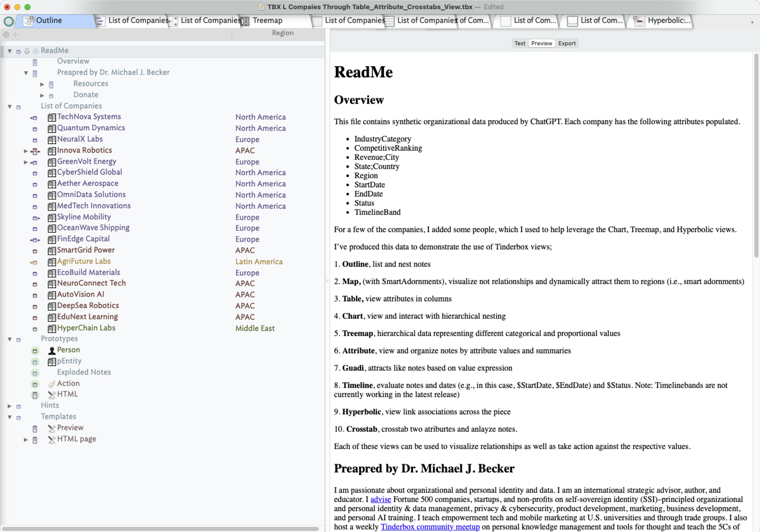760x532 pixels.
Task: Open the Tinderbox community meetup link
Action: pos(430,527)
